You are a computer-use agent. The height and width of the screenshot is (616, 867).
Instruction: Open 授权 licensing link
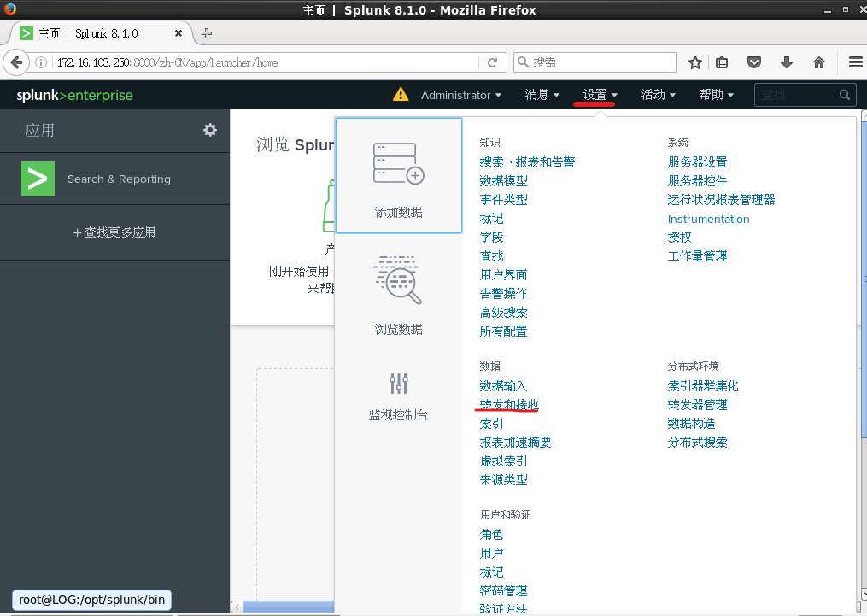click(680, 238)
